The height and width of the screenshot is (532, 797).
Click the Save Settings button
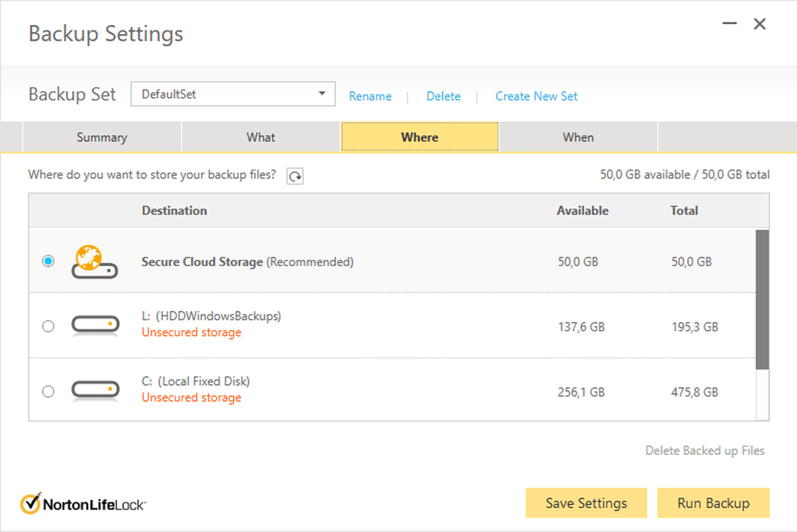pyautogui.click(x=586, y=503)
